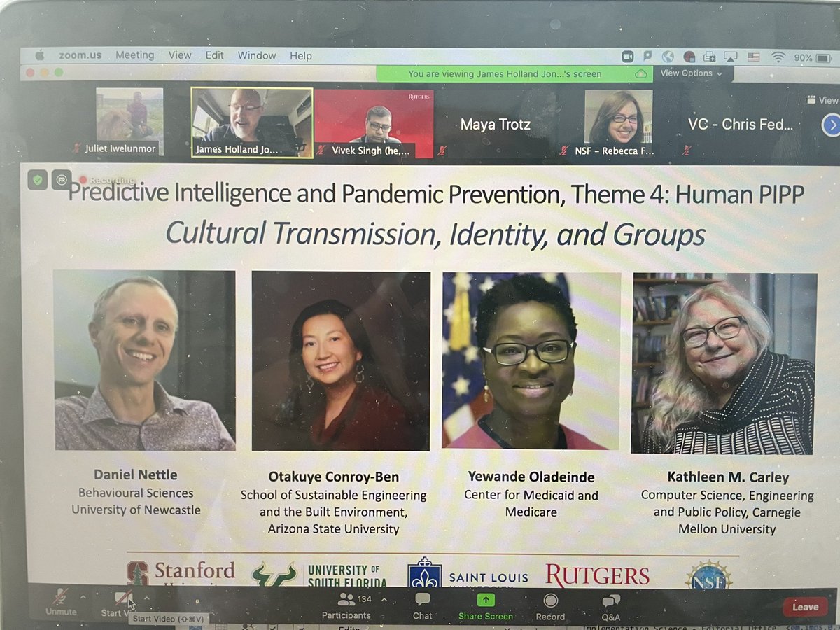Leave the meeting with the red Leave button
The height and width of the screenshot is (630, 840).
(x=805, y=607)
